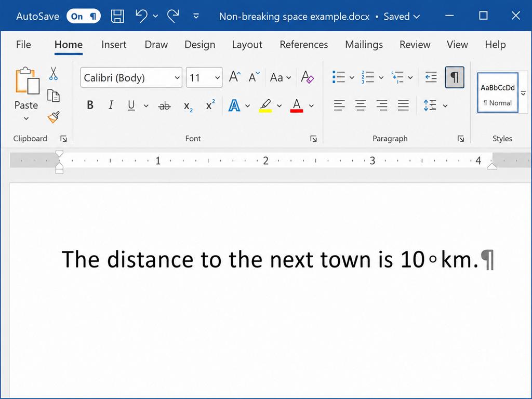
Task: Undo the last action
Action: pos(141,16)
